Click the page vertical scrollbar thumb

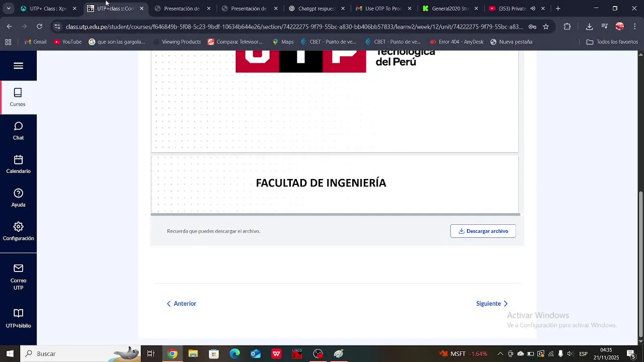pyautogui.click(x=640, y=265)
